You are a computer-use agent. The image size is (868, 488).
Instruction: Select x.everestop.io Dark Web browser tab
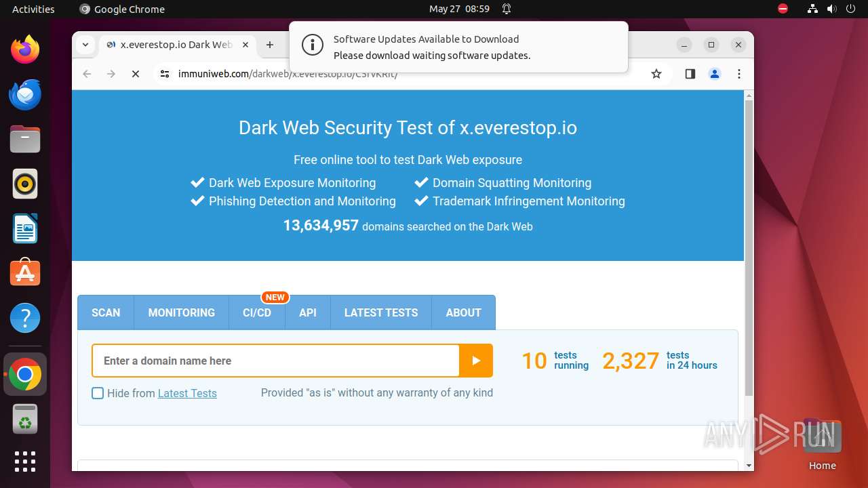tap(178, 45)
